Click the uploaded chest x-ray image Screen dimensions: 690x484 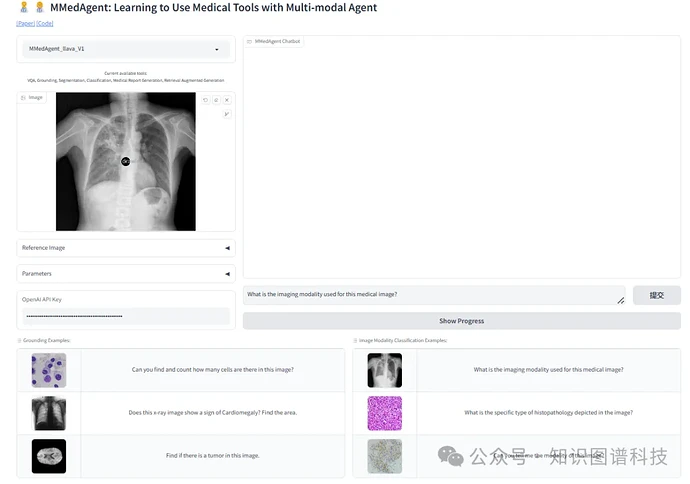pos(125,161)
